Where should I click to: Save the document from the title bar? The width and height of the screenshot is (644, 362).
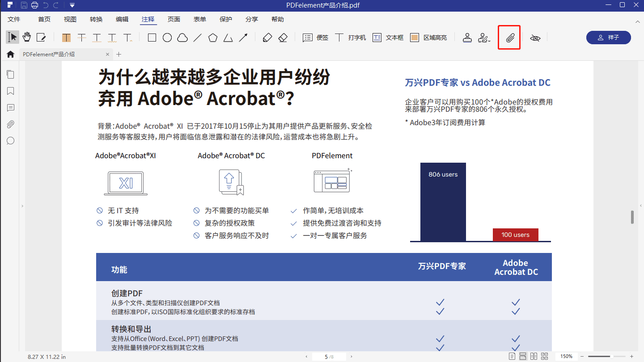pos(24,5)
